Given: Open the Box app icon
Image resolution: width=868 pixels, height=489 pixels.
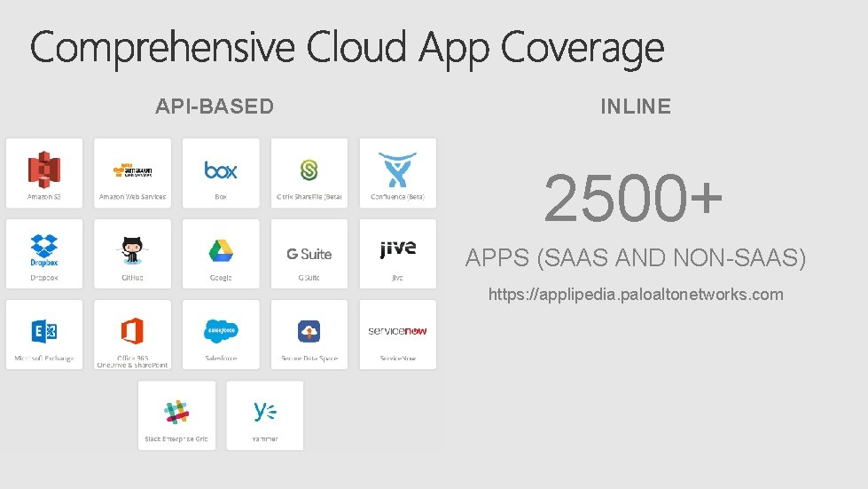Looking at the screenshot, I should point(220,170).
